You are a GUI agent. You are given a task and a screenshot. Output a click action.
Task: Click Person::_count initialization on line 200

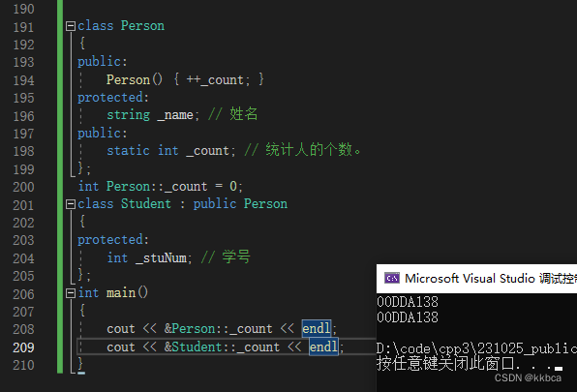pyautogui.click(x=160, y=187)
